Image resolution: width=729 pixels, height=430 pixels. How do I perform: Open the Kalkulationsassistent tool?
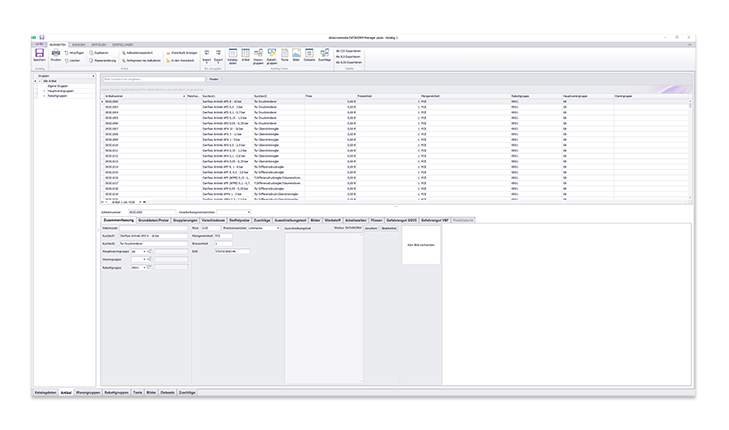click(137, 53)
